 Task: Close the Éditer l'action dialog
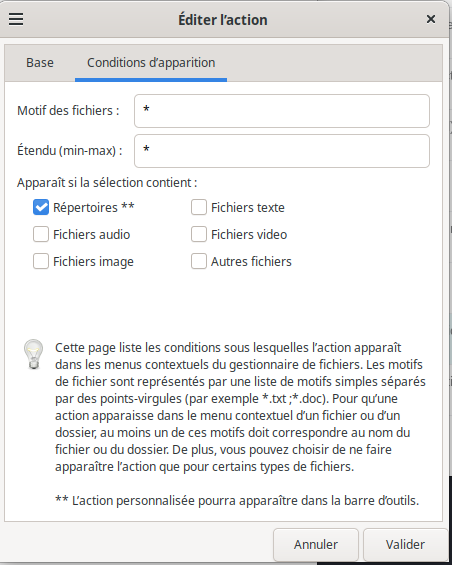coord(431,19)
